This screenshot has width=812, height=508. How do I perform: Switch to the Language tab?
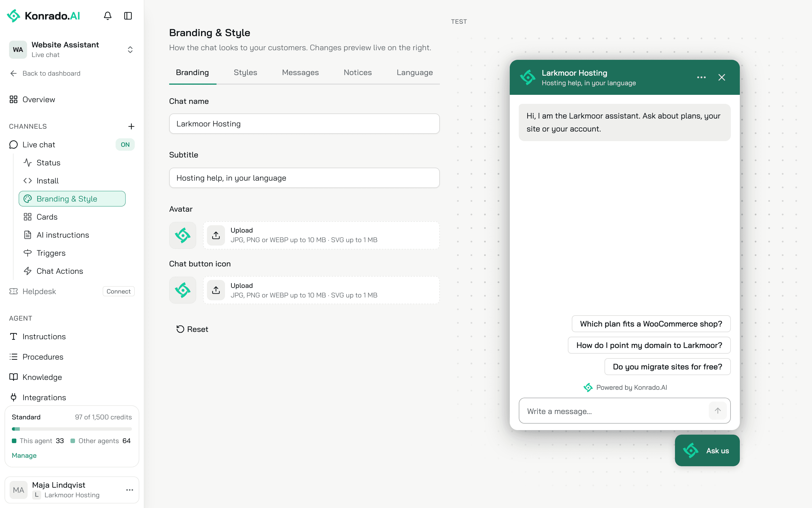414,73
